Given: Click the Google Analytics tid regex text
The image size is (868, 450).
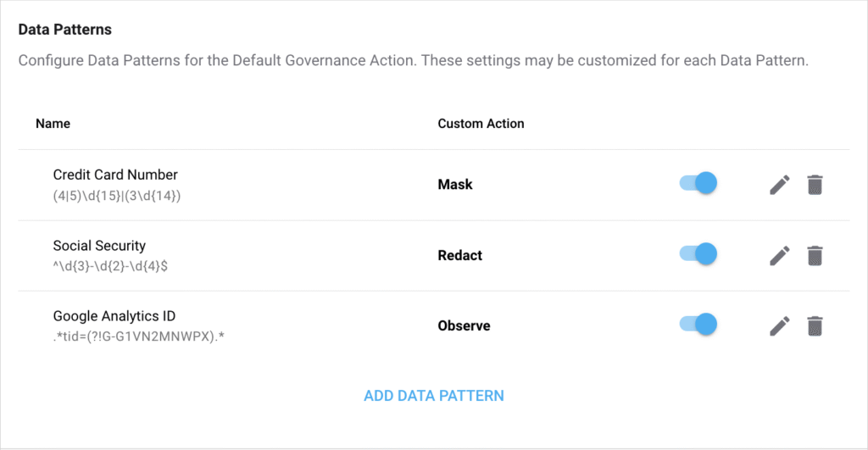Looking at the screenshot, I should [x=137, y=336].
